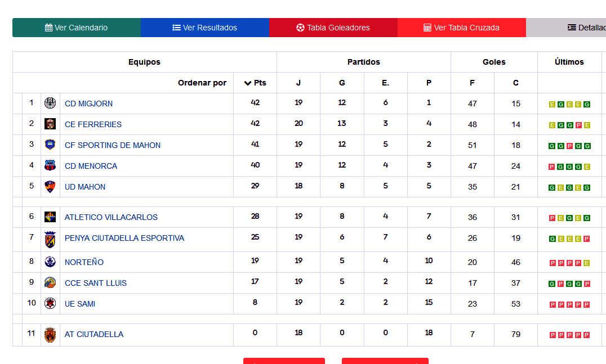Click the UD Mahon club crest
The height and width of the screenshot is (364, 606).
(50, 186)
